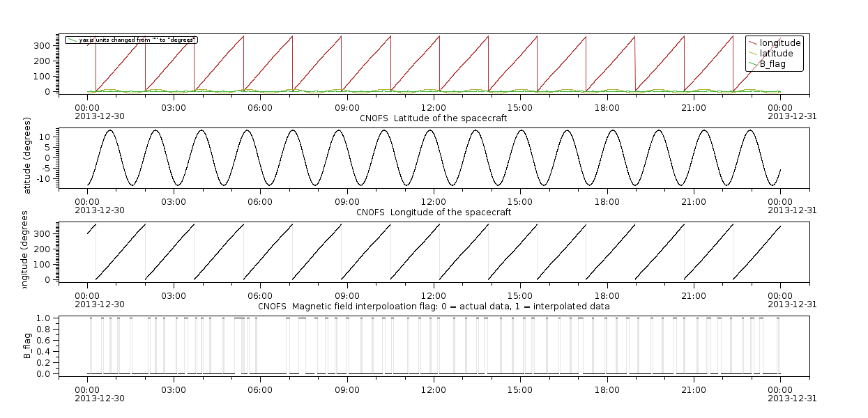868x418 pixels.
Task: Click the y-axis units changed annotation box
Action: point(132,40)
